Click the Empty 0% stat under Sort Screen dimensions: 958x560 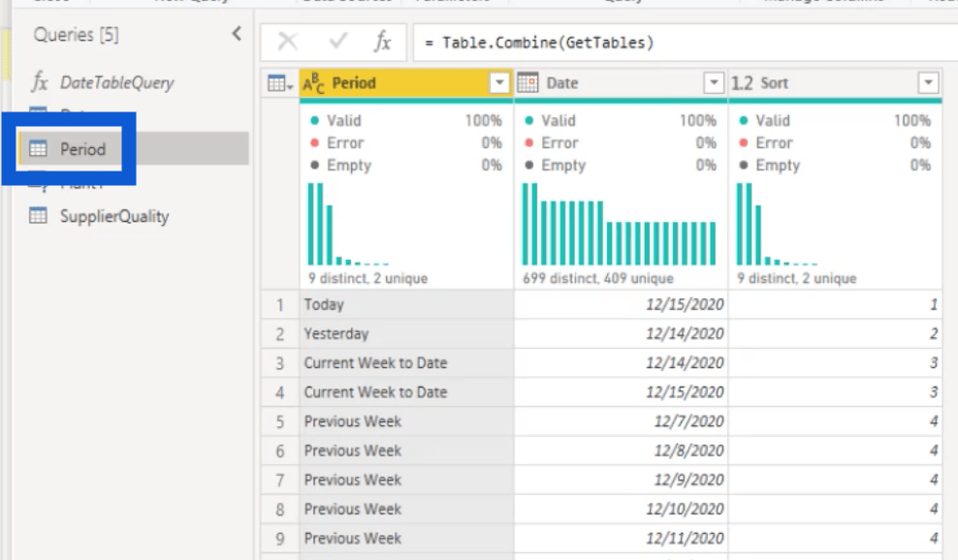tap(835, 165)
